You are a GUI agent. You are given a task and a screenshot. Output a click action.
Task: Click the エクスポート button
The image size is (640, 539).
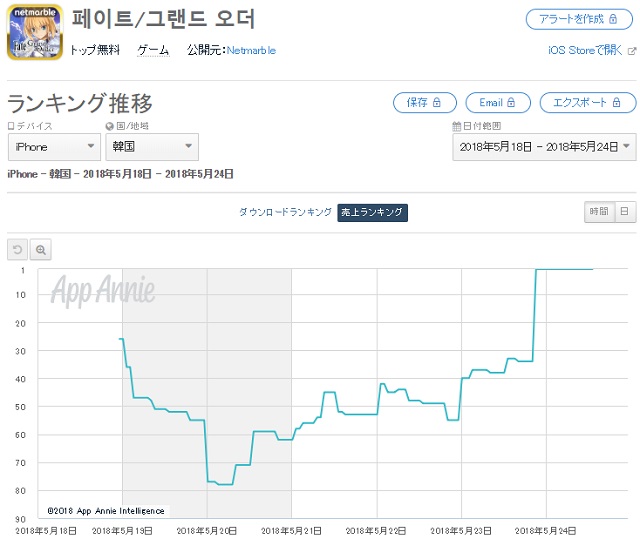coord(588,102)
